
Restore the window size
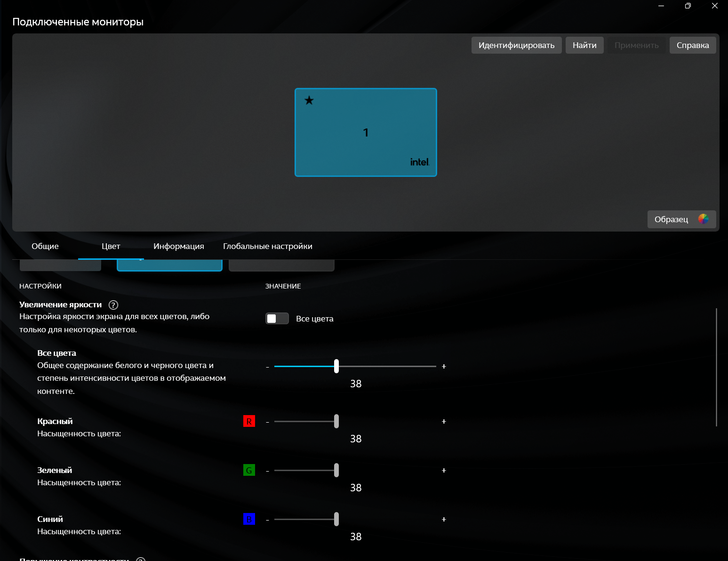pyautogui.click(x=688, y=6)
